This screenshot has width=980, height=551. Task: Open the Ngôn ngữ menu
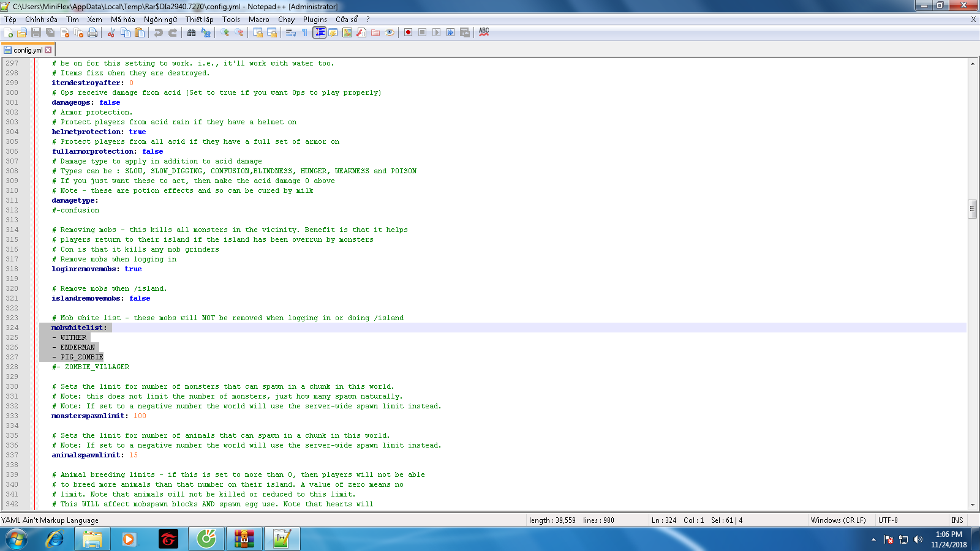tap(160, 20)
